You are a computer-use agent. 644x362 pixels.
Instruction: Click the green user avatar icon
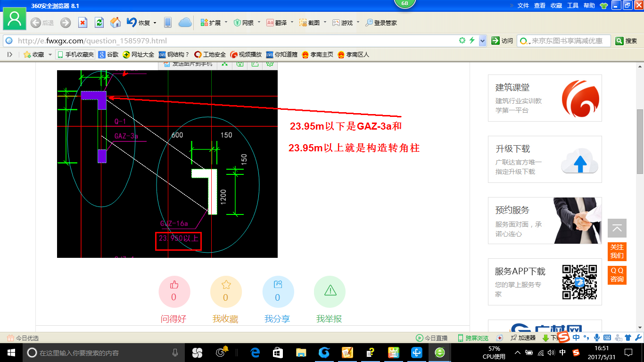point(15,19)
